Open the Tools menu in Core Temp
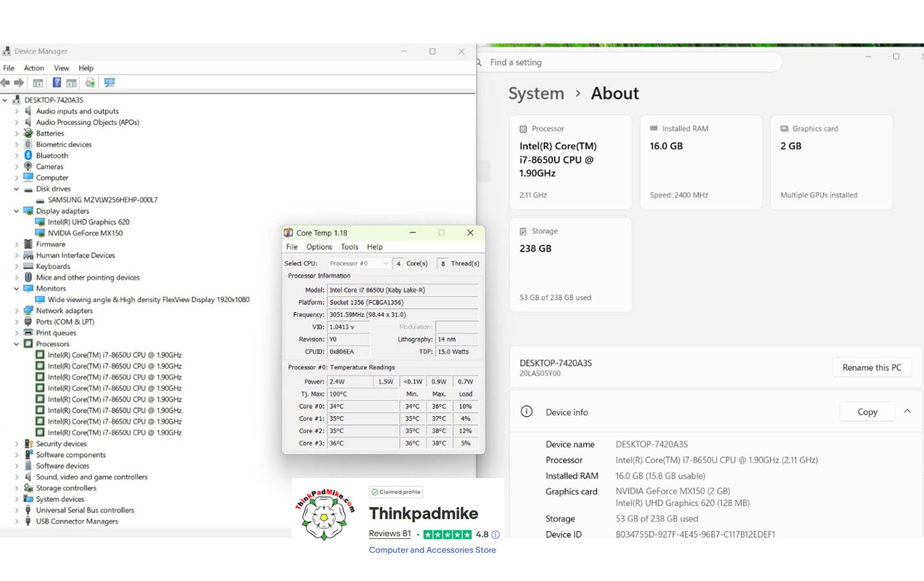The height and width of the screenshot is (581, 924). 350,247
